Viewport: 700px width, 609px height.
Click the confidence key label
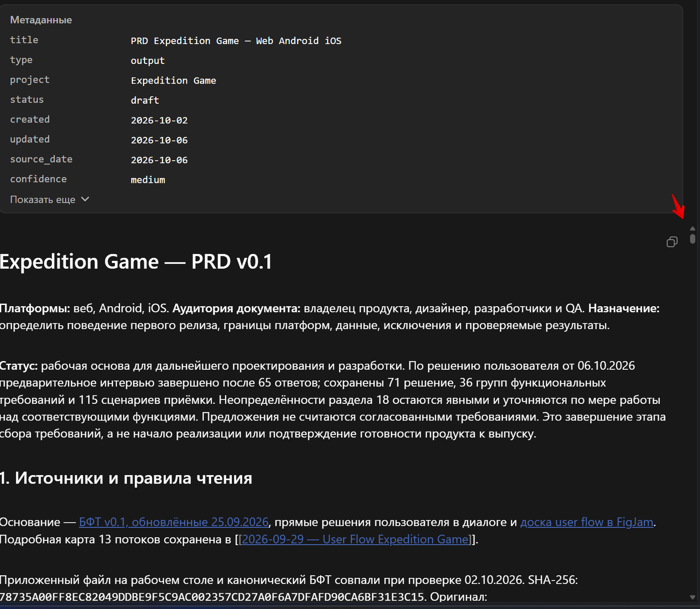click(x=38, y=179)
